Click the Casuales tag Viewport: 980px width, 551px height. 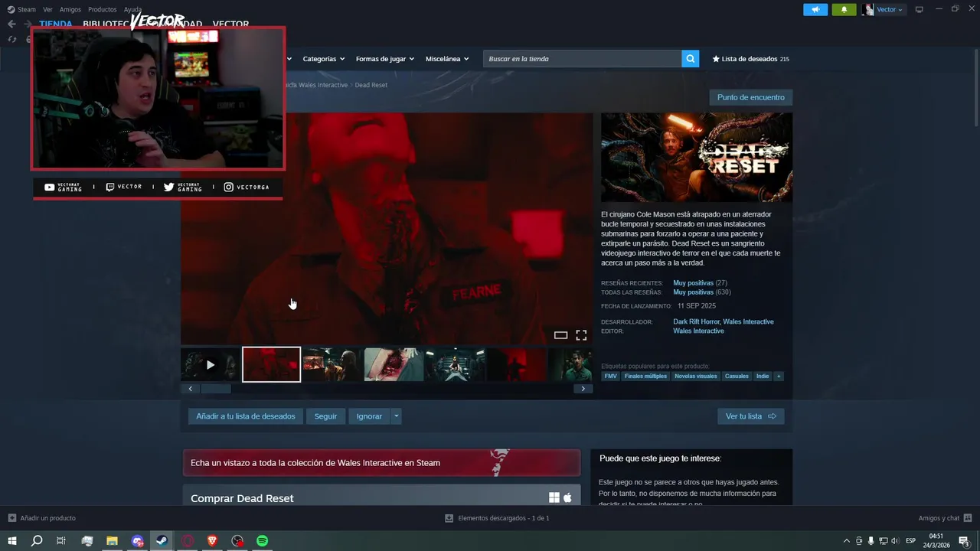pos(737,377)
